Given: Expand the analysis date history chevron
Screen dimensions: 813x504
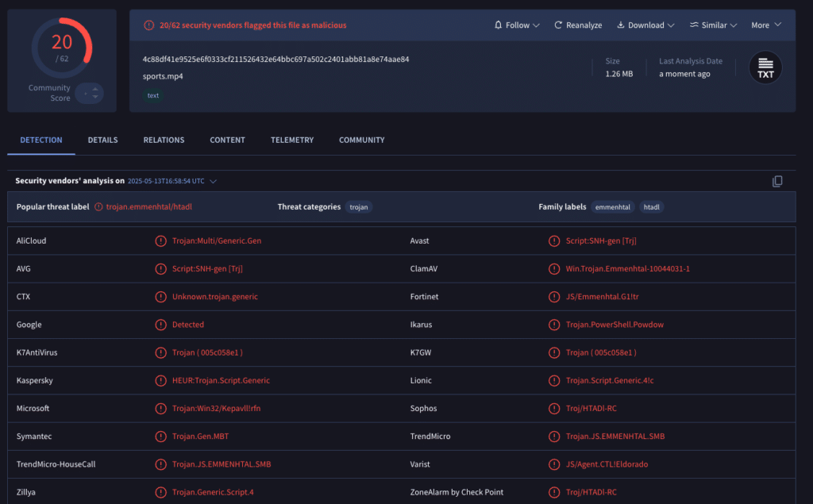Looking at the screenshot, I should pyautogui.click(x=213, y=181).
